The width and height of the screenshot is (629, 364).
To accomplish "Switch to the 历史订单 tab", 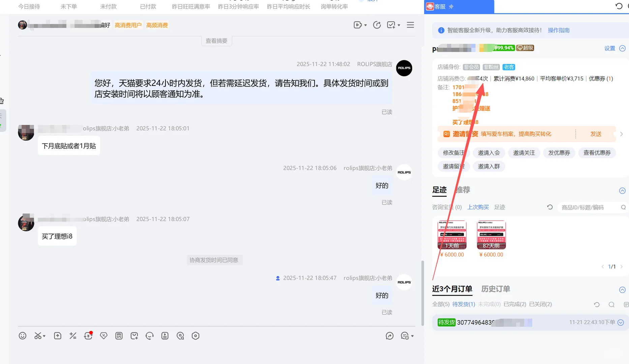I will [x=496, y=289].
